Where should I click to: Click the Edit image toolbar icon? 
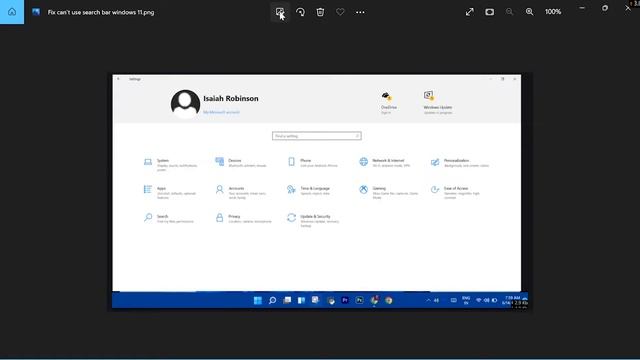[280, 12]
